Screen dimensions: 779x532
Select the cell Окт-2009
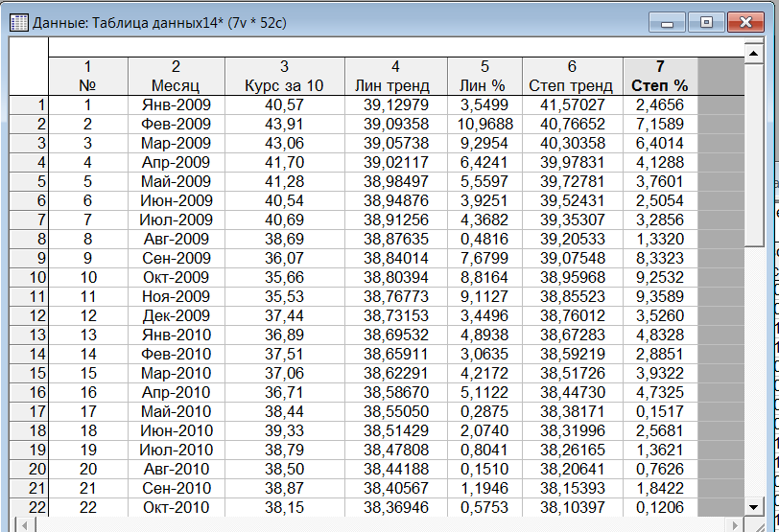(177, 277)
